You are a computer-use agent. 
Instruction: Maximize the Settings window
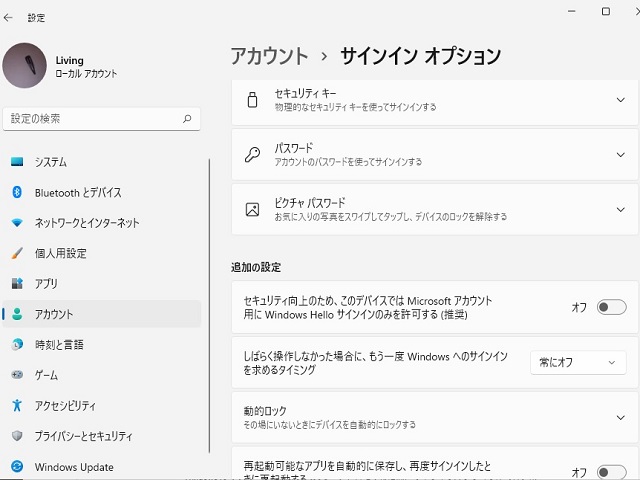click(x=606, y=11)
